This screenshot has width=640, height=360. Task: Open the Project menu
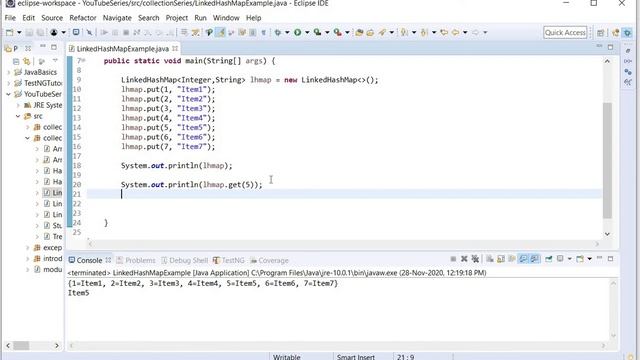pyautogui.click(x=177, y=18)
